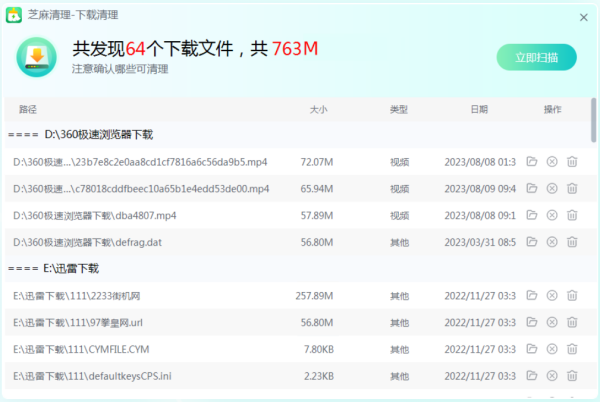The width and height of the screenshot is (600, 402).
Task: Open folder location of dba4807.mp4
Action: pos(532,215)
